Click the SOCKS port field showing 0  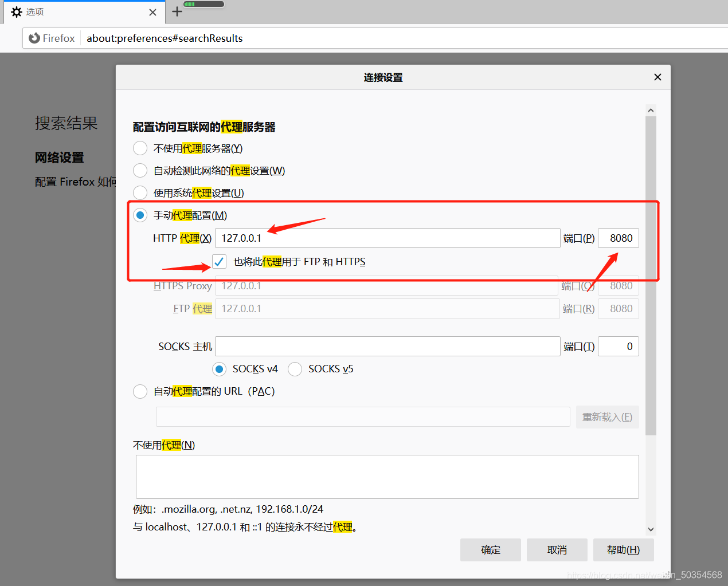tap(619, 347)
